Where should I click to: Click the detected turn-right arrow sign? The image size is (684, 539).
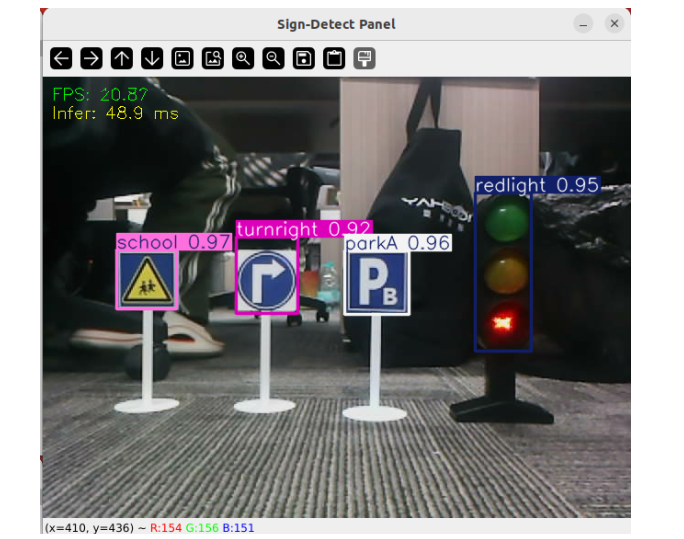click(267, 281)
